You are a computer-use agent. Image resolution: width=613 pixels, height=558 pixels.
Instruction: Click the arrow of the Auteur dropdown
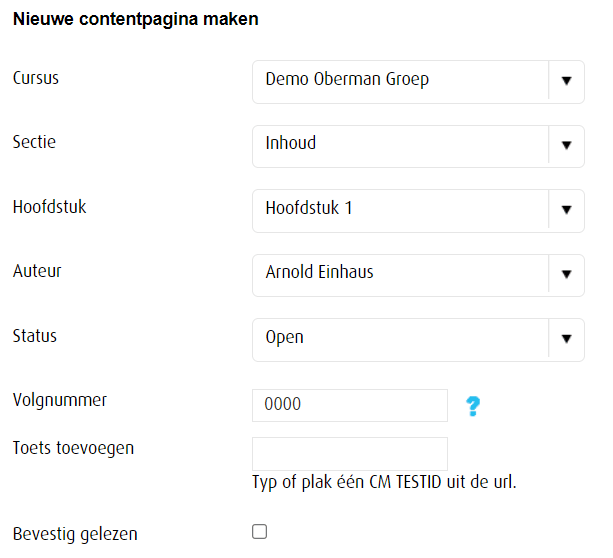566,274
